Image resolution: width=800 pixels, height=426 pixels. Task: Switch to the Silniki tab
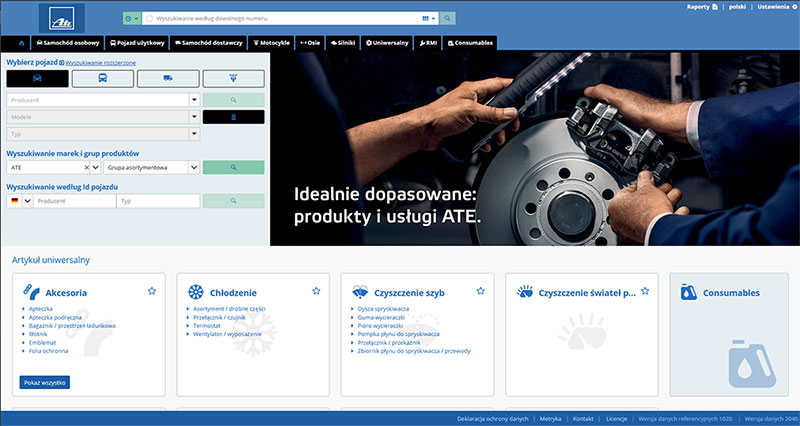tap(343, 43)
